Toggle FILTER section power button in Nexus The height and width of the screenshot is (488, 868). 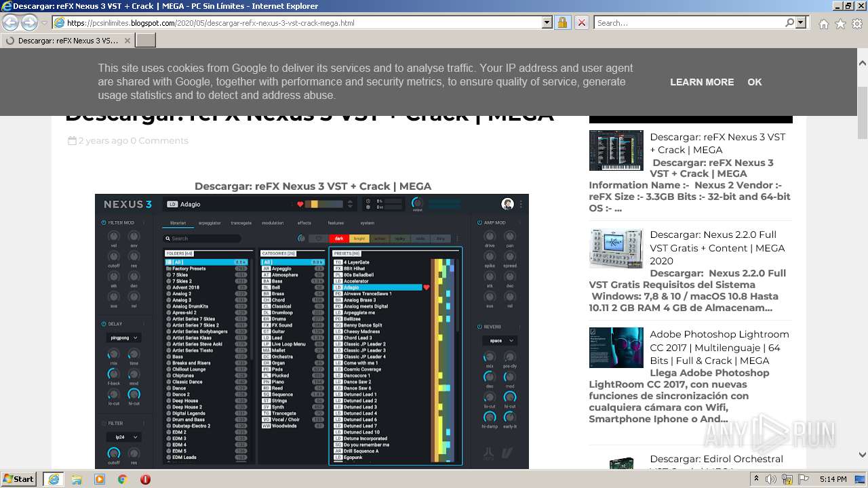[x=104, y=424]
